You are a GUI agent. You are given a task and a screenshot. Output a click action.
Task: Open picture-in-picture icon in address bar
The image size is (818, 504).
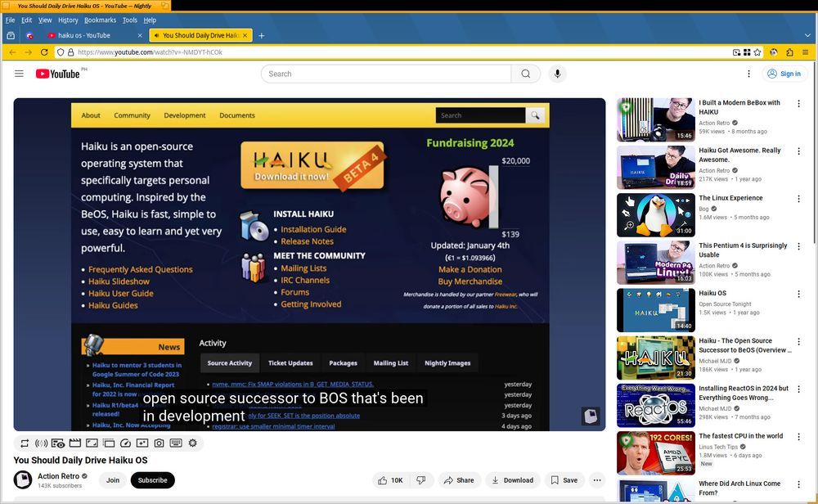(x=737, y=52)
